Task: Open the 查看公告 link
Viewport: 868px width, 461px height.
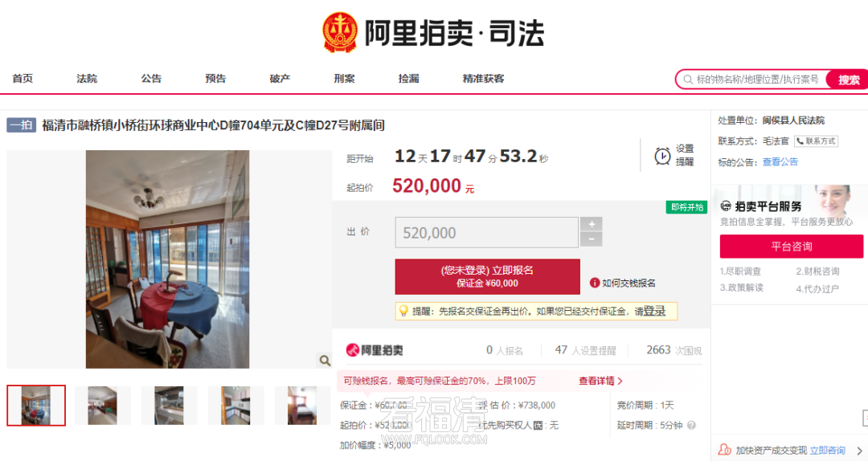Action: click(x=780, y=162)
